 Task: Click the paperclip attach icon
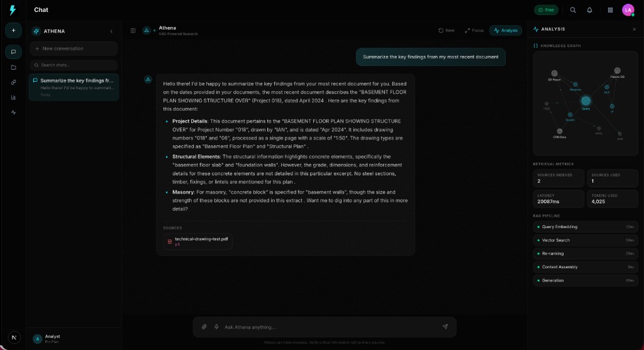coord(204,327)
